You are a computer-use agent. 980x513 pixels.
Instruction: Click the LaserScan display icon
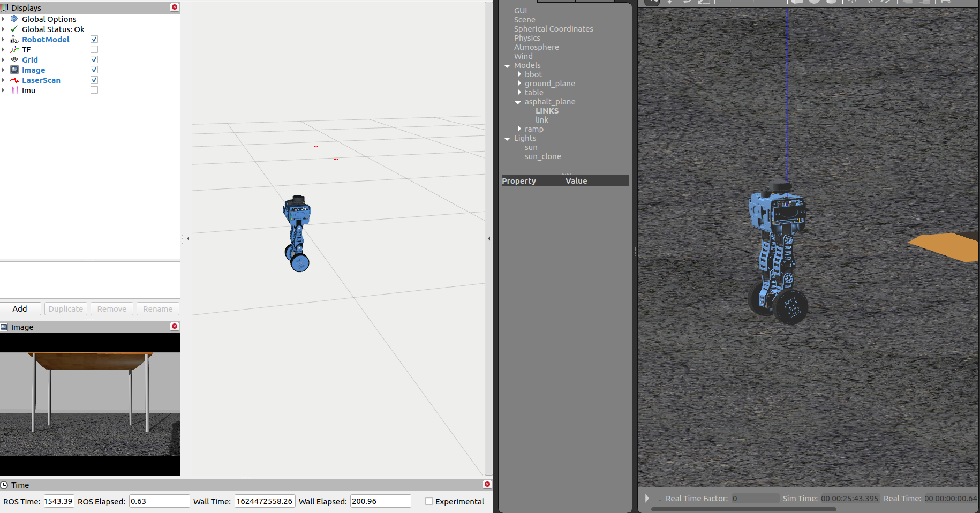[14, 80]
